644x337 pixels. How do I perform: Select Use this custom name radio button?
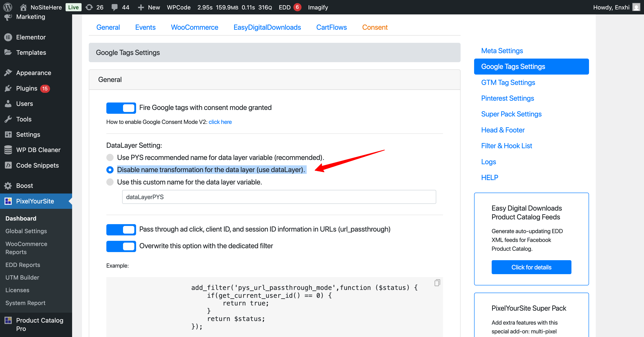click(x=110, y=182)
